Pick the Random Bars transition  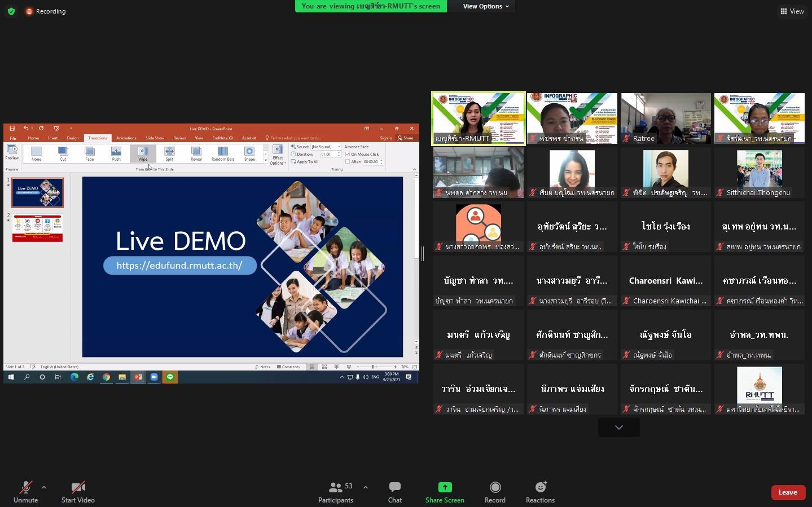223,153
